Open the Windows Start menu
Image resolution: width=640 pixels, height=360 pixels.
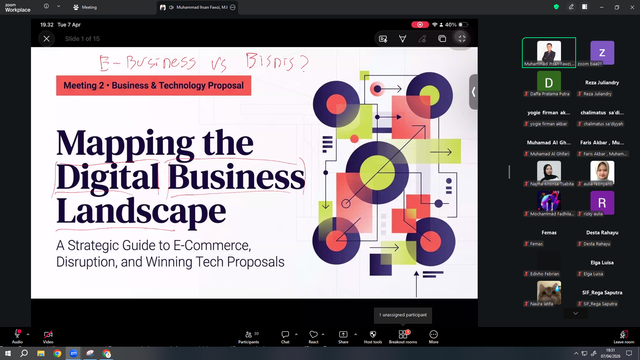[x=8, y=353]
